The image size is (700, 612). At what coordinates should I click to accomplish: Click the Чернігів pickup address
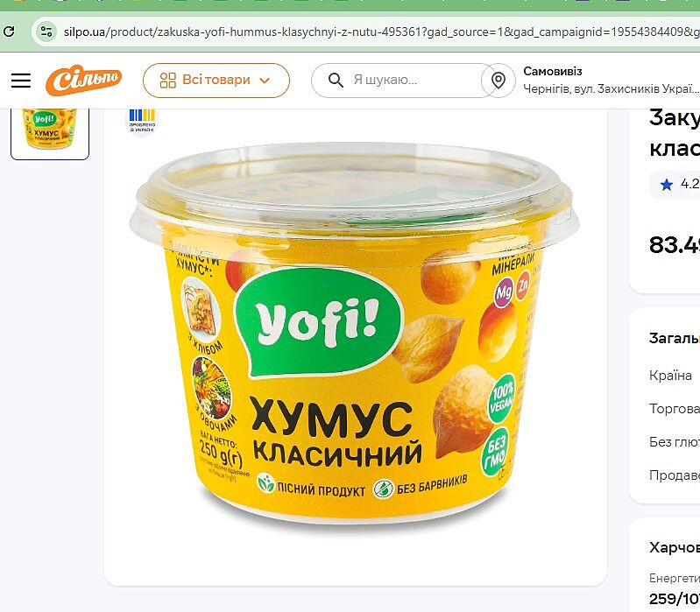(612, 88)
